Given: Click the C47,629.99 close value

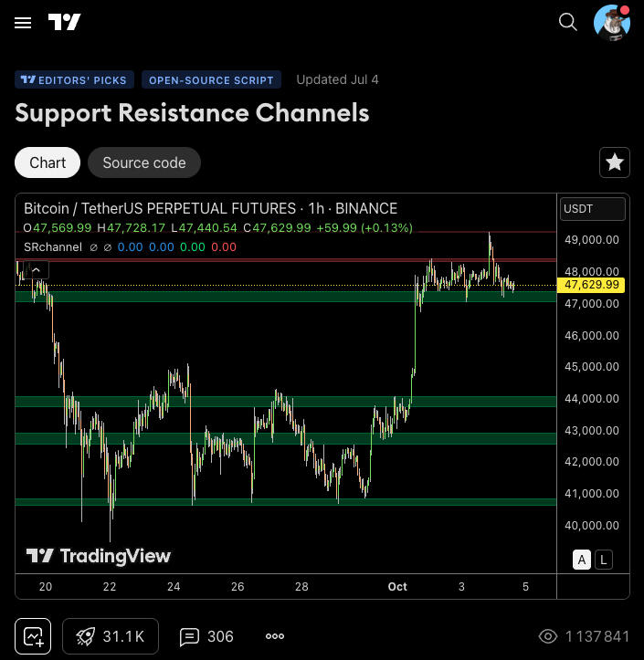Looking at the screenshot, I should pos(277,227).
